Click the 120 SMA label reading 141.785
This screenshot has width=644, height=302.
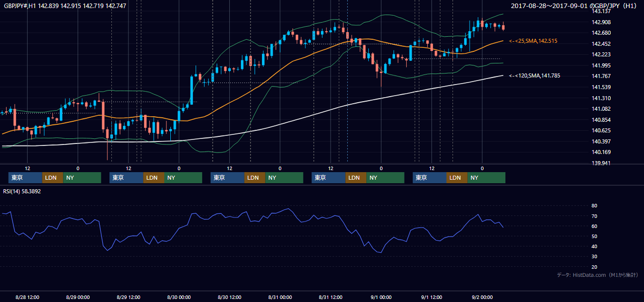point(535,76)
